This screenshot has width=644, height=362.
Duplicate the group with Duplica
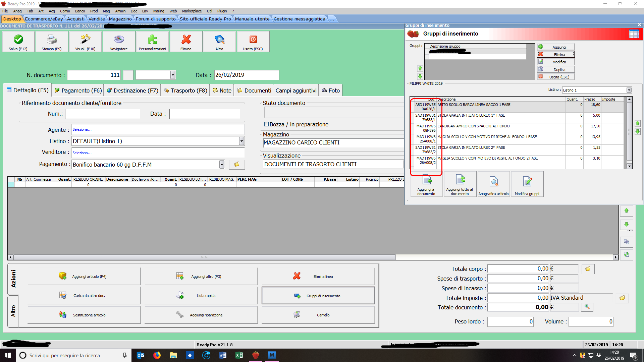coord(556,69)
